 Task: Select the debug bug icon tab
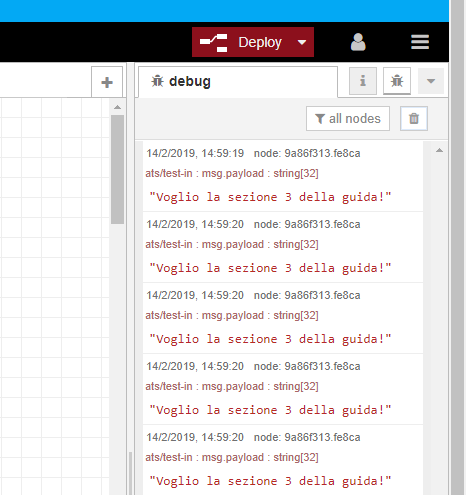(x=397, y=81)
